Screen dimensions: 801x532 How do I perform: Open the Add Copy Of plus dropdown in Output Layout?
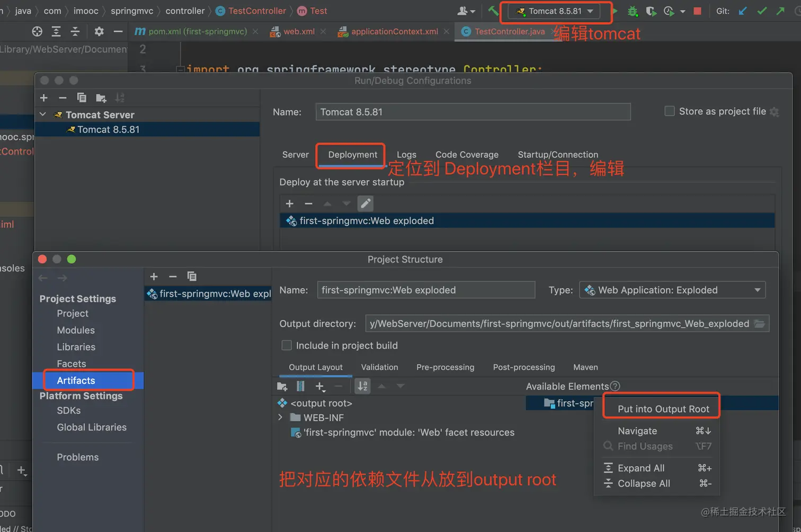[x=320, y=387]
